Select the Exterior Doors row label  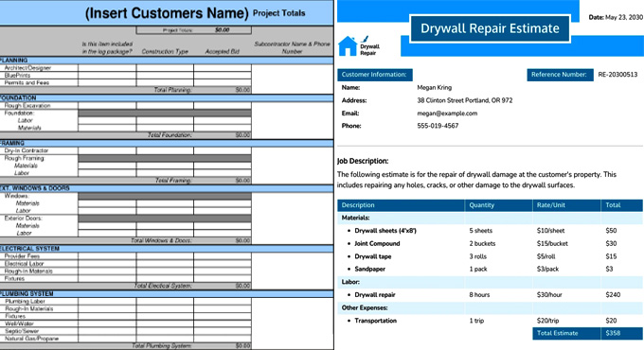tap(23, 219)
